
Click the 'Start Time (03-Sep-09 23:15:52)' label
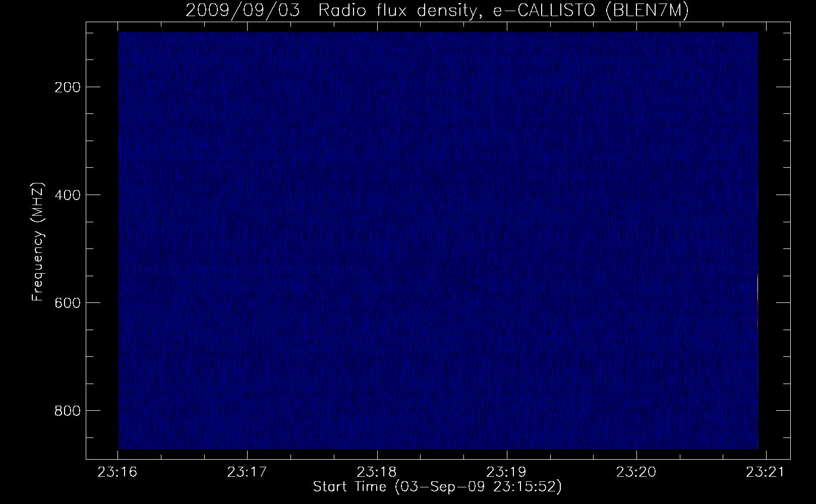click(437, 487)
